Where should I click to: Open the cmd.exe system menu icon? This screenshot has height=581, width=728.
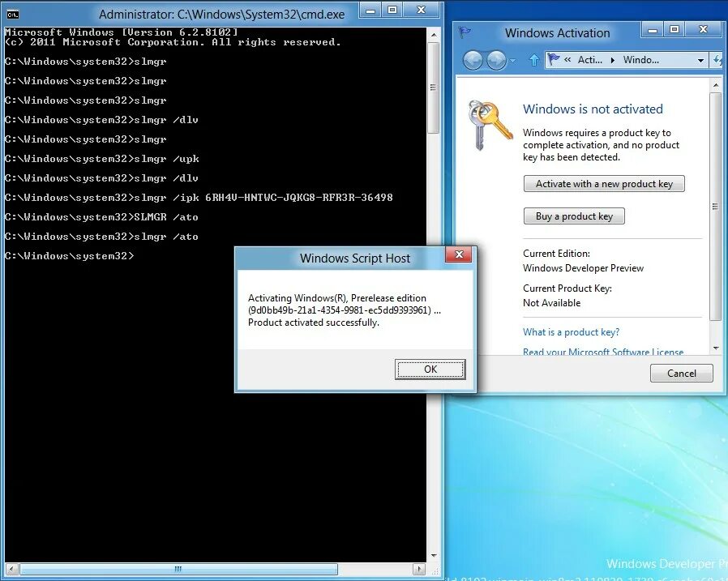coord(13,15)
